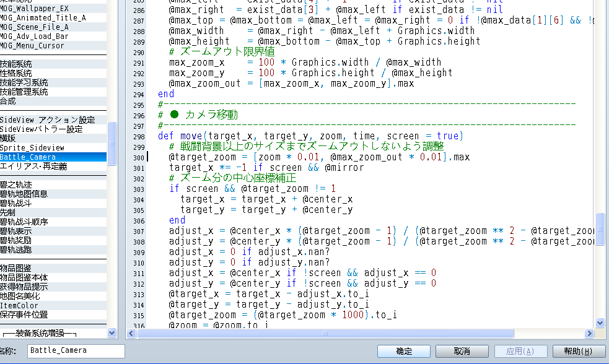The image size is (609, 364).
Task: Click the code editor vertical scroll-down arrow
Action: coord(600,323)
